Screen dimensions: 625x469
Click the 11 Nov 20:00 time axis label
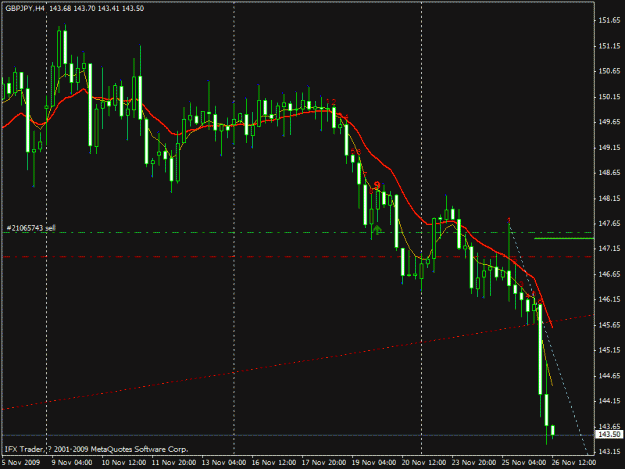[x=174, y=462]
